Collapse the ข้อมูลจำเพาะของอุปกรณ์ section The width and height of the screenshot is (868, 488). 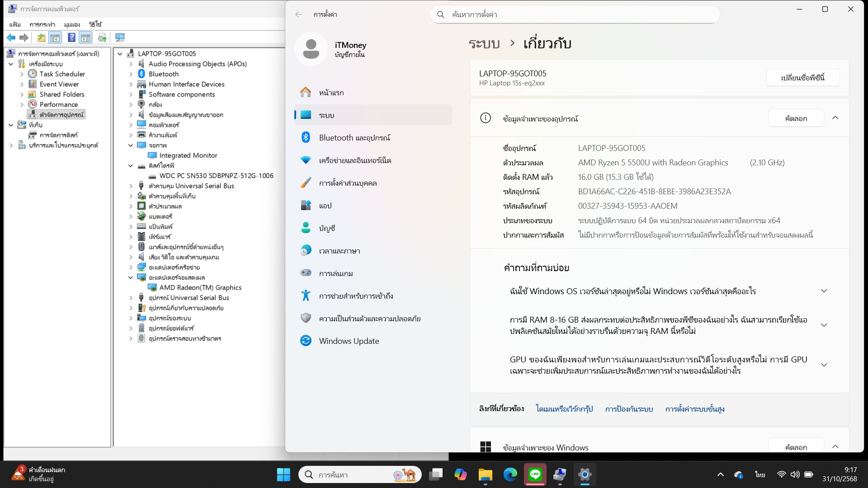[835, 118]
